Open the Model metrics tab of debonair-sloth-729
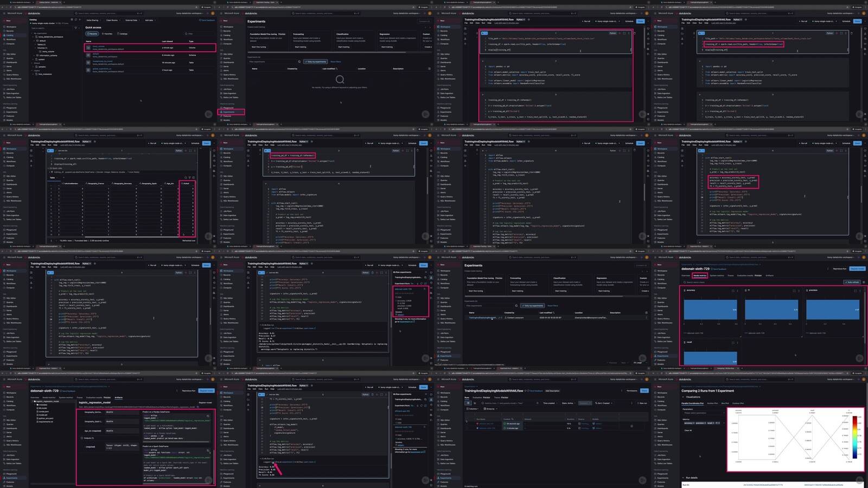Viewport: 868px width, 488px height. tap(700, 275)
